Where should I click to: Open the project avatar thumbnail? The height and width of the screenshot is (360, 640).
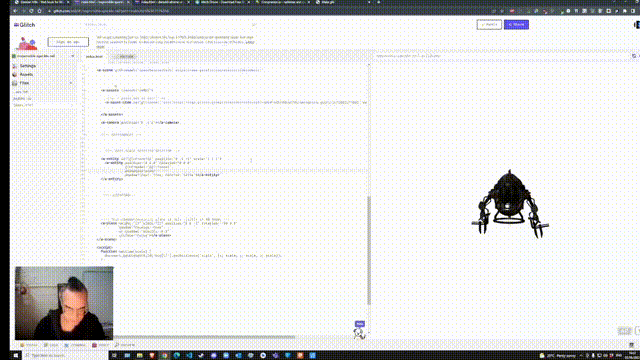click(27, 42)
